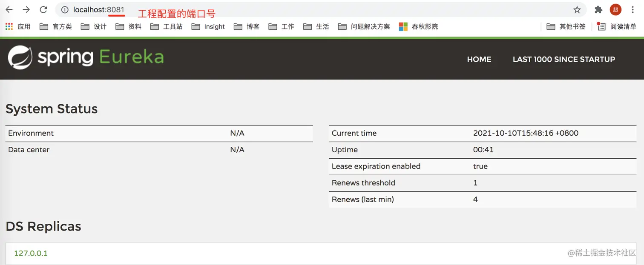The image size is (644, 265).
Task: Open the 问题解决方案 bookmark folder
Action: click(364, 26)
